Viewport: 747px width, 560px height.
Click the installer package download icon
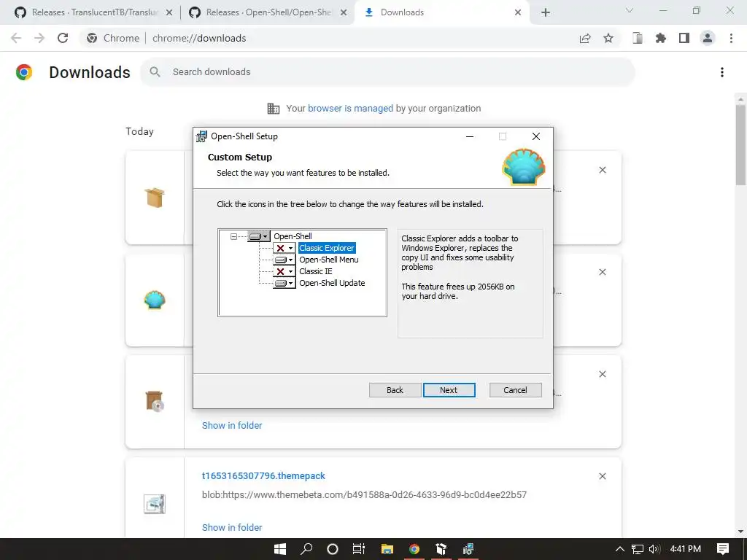[x=155, y=401]
